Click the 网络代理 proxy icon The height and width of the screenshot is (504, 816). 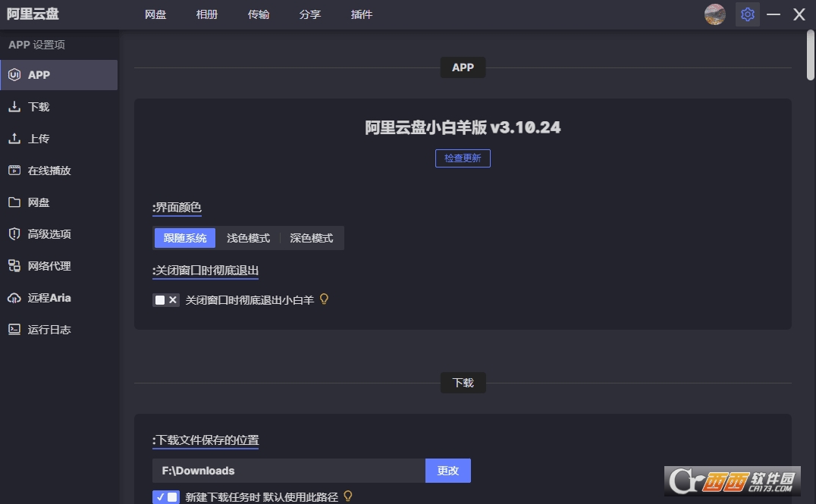pyautogui.click(x=14, y=266)
